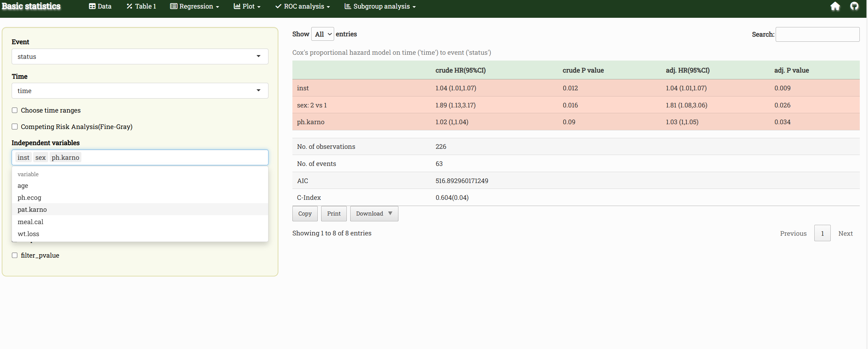The image size is (868, 349).
Task: Click the Plot bar chart icon
Action: point(237,7)
